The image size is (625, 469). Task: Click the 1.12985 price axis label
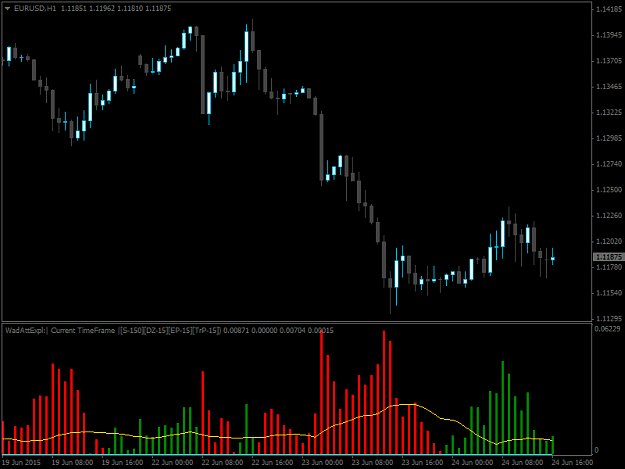pyautogui.click(x=609, y=138)
